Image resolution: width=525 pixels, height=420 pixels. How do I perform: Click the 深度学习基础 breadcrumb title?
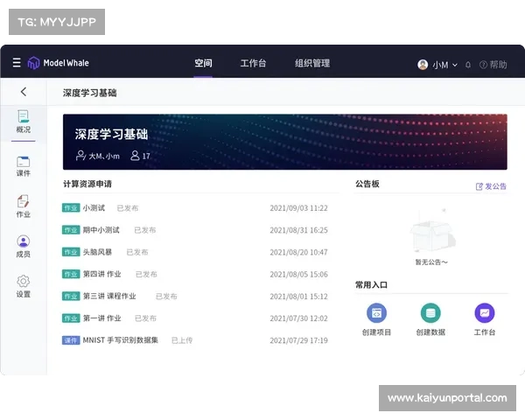pos(90,93)
